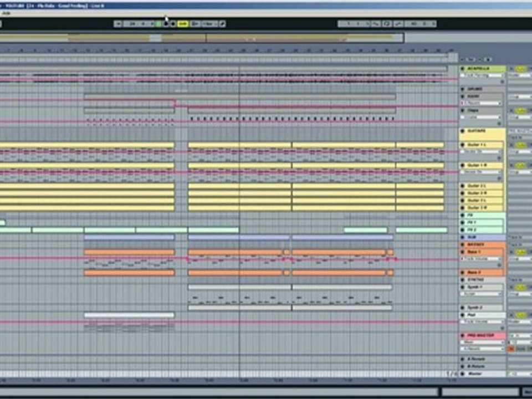Toggle the Bass 1 track activator

click(521, 252)
